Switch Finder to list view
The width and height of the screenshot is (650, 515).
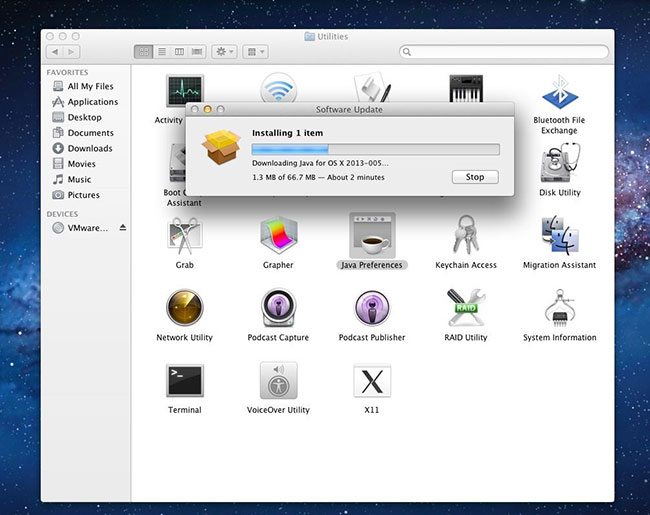click(x=162, y=52)
